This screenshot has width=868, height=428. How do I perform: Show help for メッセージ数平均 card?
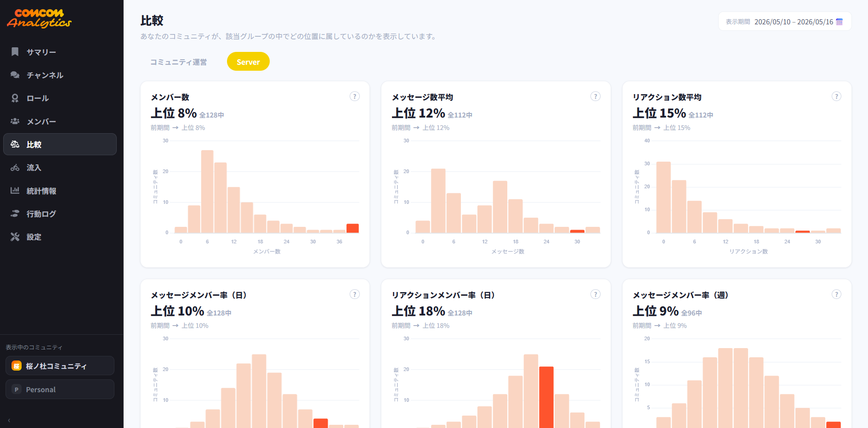[596, 96]
